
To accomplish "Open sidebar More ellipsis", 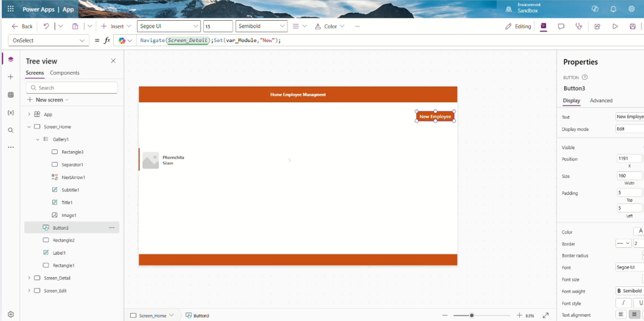I will (11, 147).
